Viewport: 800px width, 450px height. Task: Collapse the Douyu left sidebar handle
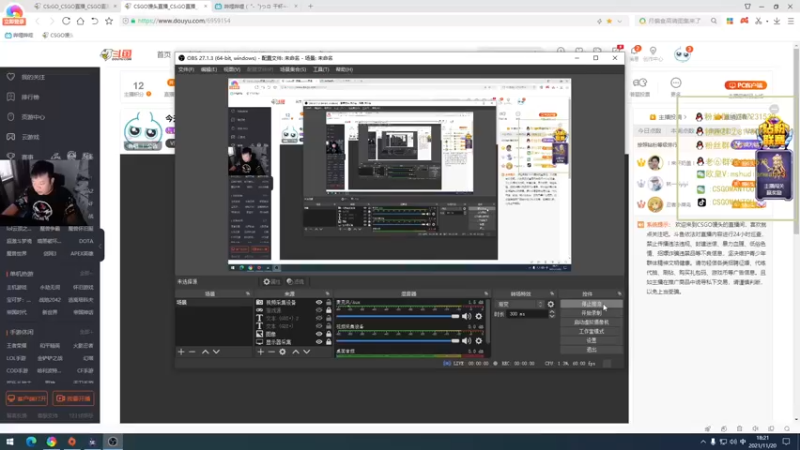pyautogui.click(x=101, y=246)
